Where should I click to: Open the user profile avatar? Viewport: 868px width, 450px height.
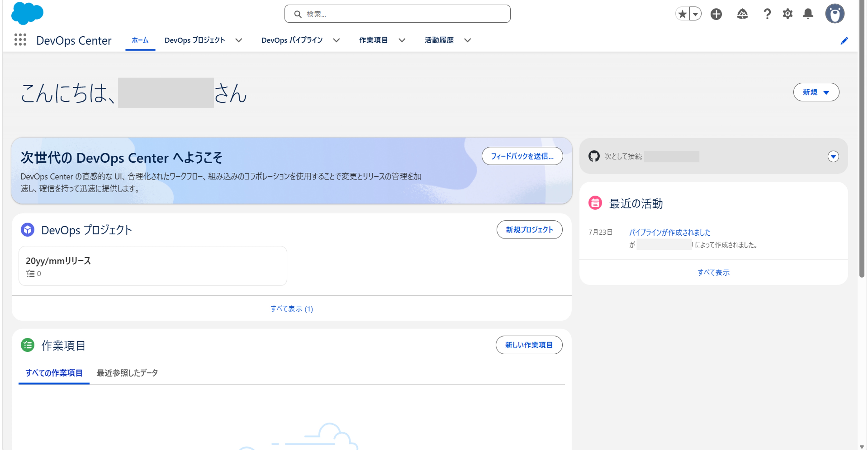835,14
